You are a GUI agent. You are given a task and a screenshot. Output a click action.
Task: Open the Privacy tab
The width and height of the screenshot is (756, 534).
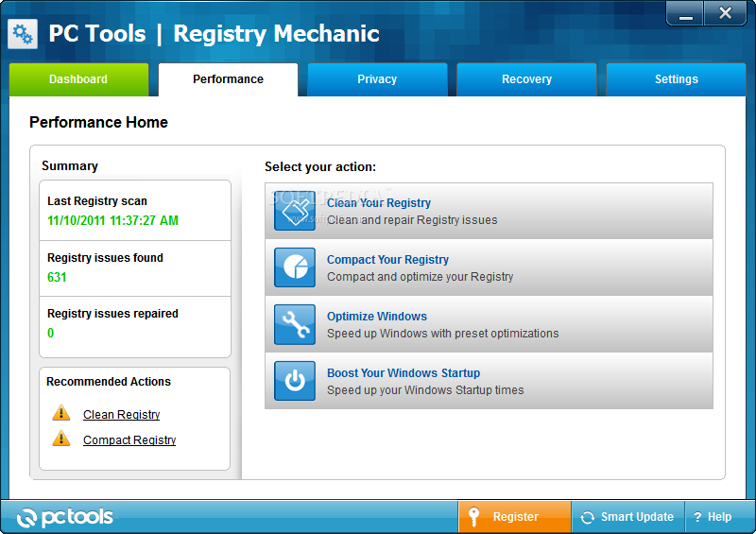coord(377,79)
